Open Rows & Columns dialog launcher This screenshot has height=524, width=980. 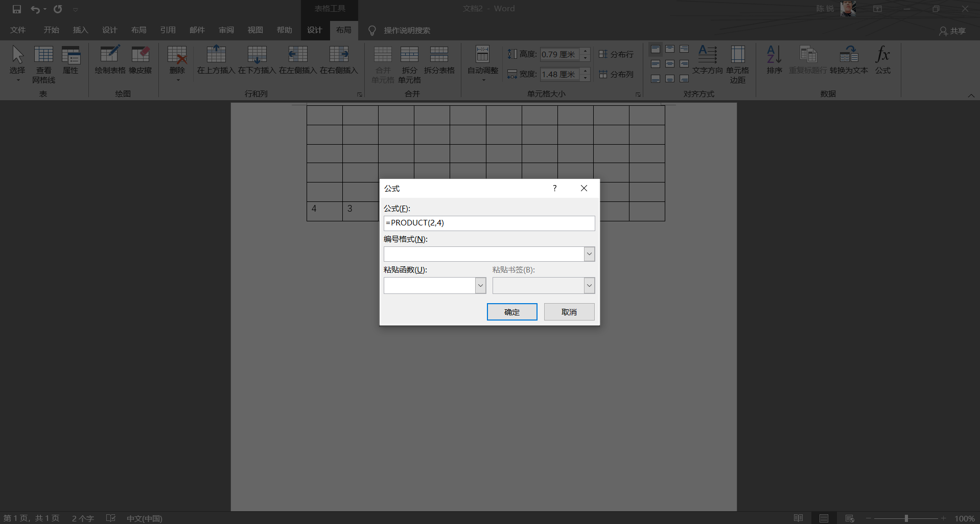(x=360, y=95)
